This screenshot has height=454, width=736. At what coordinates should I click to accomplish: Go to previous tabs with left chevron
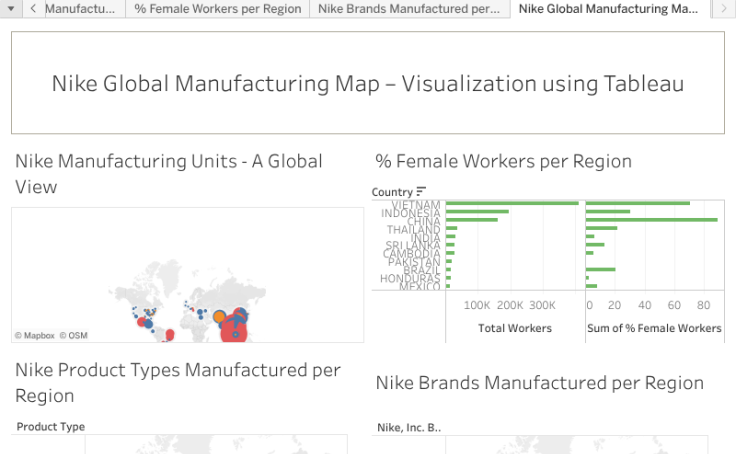point(33,8)
